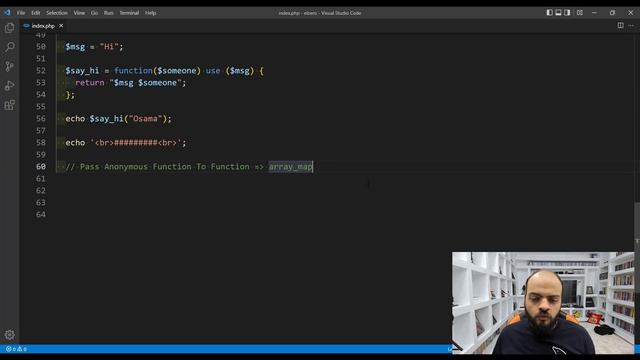640x360 pixels.
Task: Open the Explorer view in activity bar
Action: pyautogui.click(x=9, y=28)
